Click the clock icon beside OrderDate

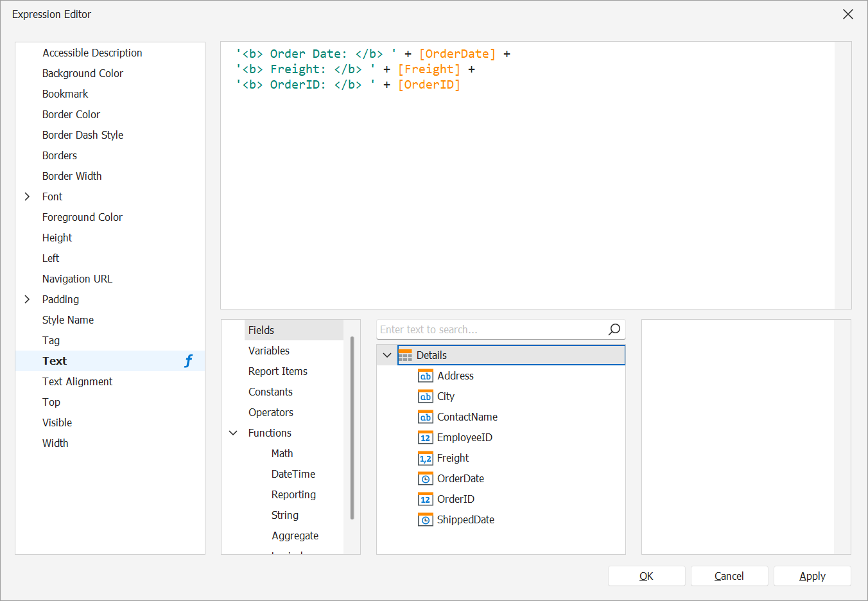(x=424, y=478)
